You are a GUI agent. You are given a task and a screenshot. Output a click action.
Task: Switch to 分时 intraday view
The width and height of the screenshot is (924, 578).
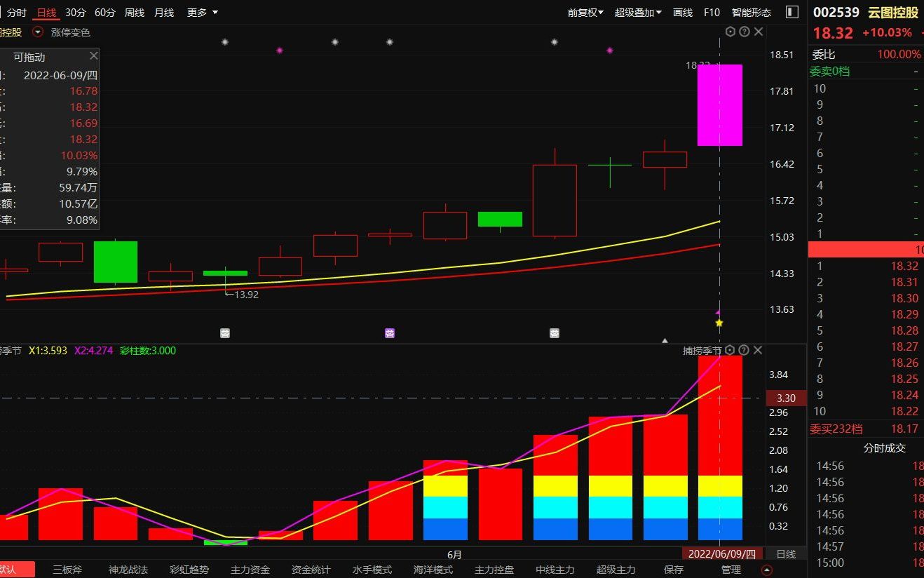pos(17,13)
